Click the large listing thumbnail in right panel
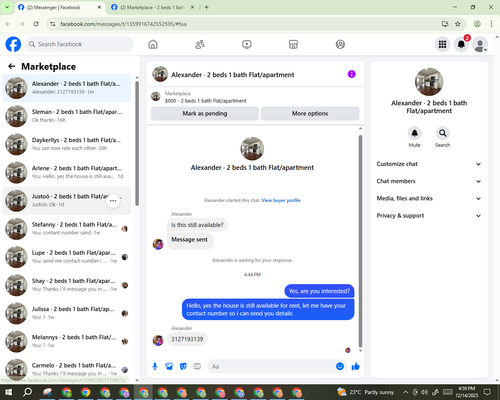The height and width of the screenshot is (400, 500). tap(429, 82)
